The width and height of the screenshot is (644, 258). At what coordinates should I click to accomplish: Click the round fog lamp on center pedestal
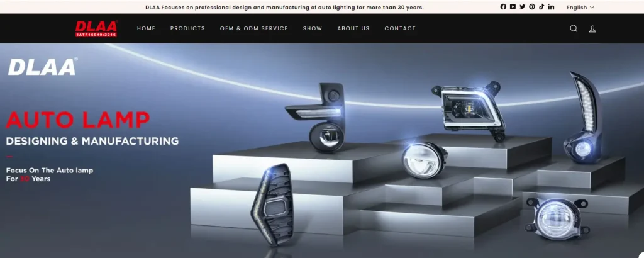pyautogui.click(x=424, y=160)
